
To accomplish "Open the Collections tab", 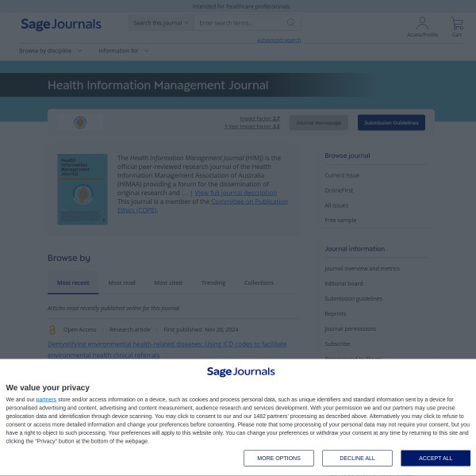I will pyautogui.click(x=259, y=282).
